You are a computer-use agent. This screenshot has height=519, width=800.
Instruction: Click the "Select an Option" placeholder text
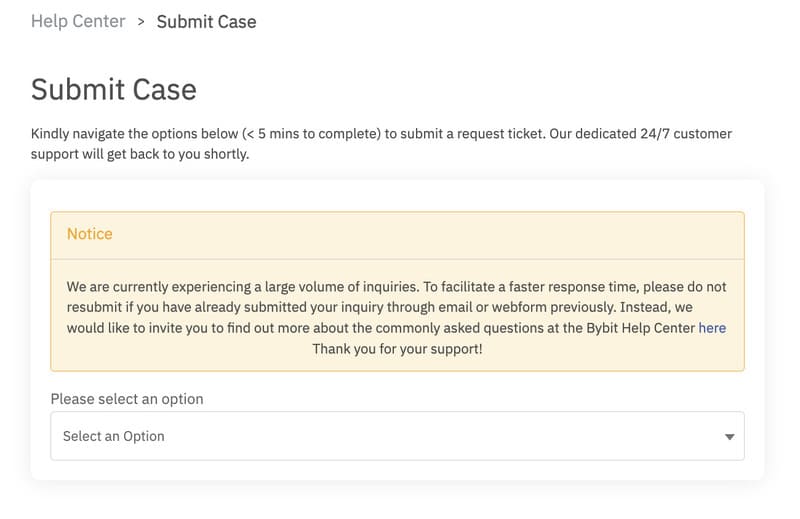click(x=114, y=436)
